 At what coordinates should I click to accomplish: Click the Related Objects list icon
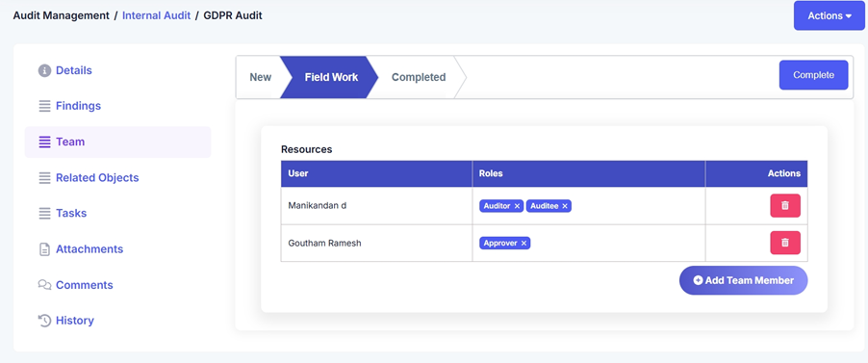point(44,178)
